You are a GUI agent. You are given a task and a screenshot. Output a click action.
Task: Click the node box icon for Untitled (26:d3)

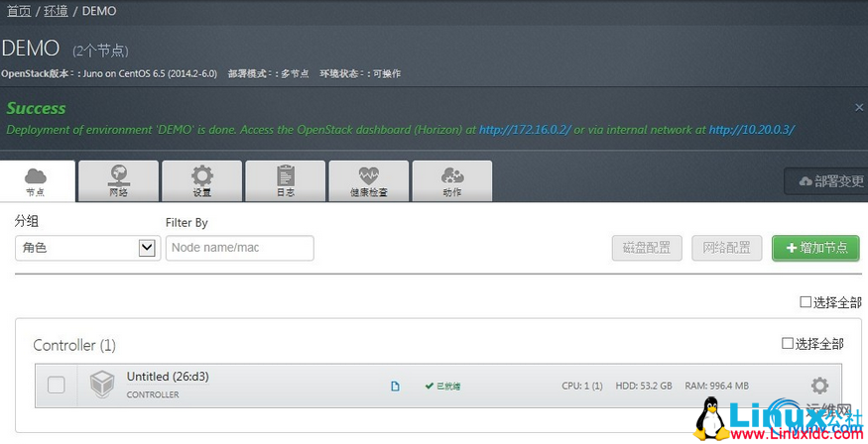(x=102, y=385)
